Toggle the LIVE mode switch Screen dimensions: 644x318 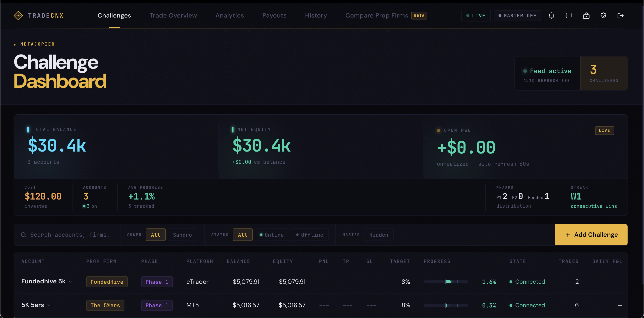[476, 16]
